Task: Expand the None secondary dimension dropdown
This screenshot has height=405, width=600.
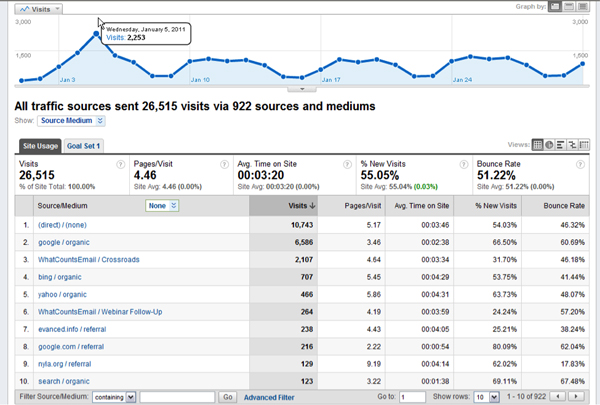Action: [x=162, y=205]
